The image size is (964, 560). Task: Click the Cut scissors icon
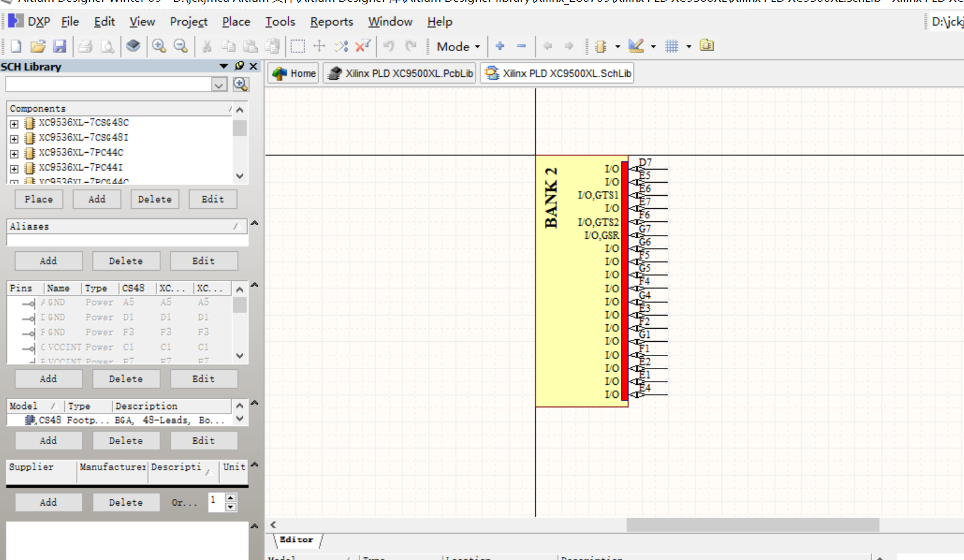click(x=207, y=46)
